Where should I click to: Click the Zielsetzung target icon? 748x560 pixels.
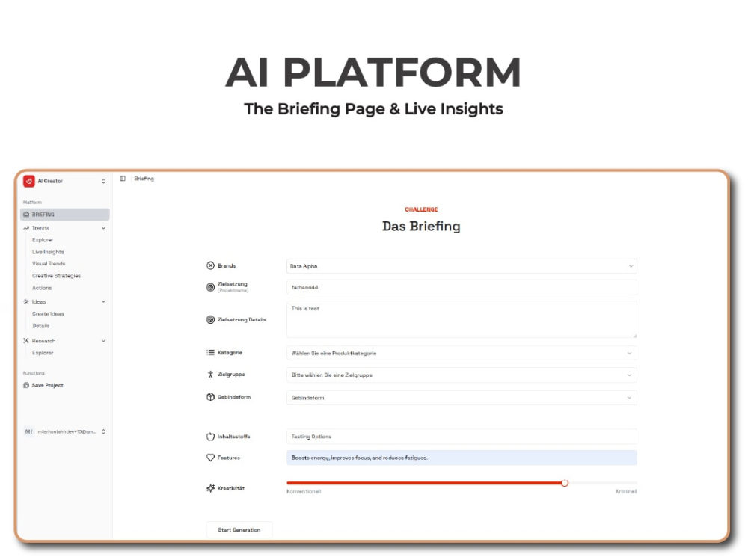pos(210,287)
